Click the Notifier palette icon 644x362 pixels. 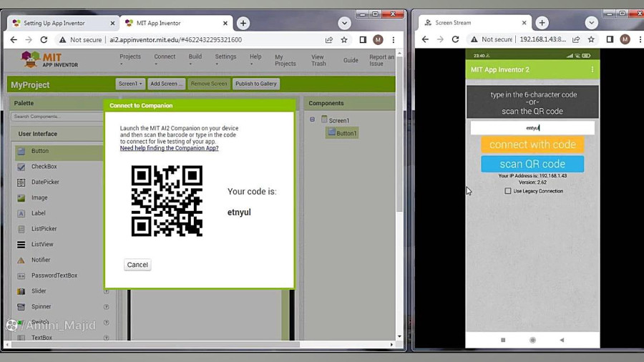click(21, 260)
